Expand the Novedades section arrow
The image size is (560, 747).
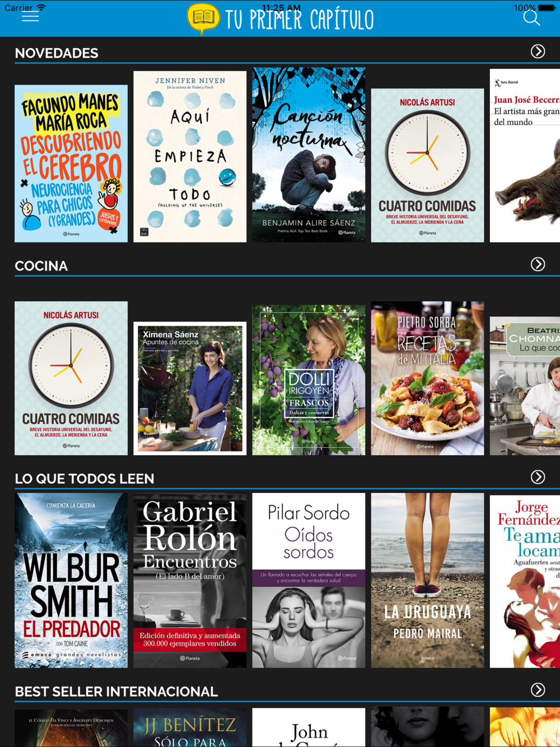538,52
